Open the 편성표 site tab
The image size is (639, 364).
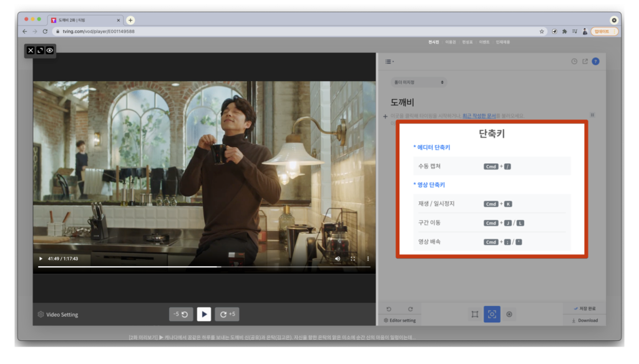467,42
